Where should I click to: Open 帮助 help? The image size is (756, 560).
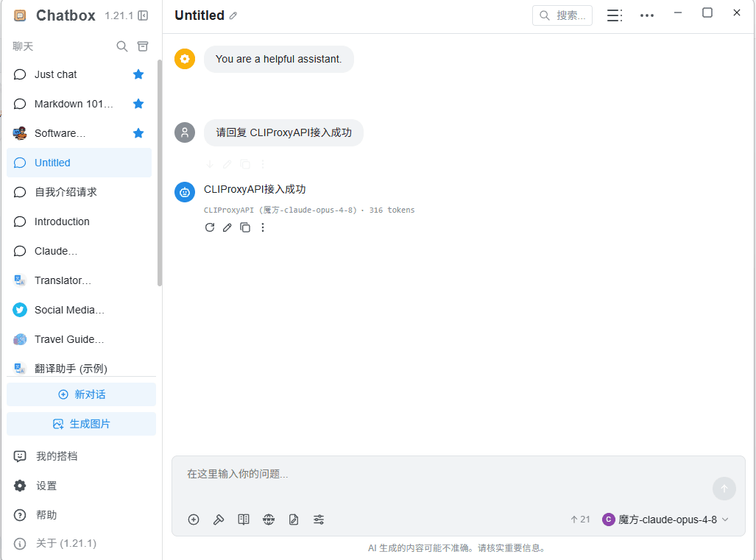point(80,515)
